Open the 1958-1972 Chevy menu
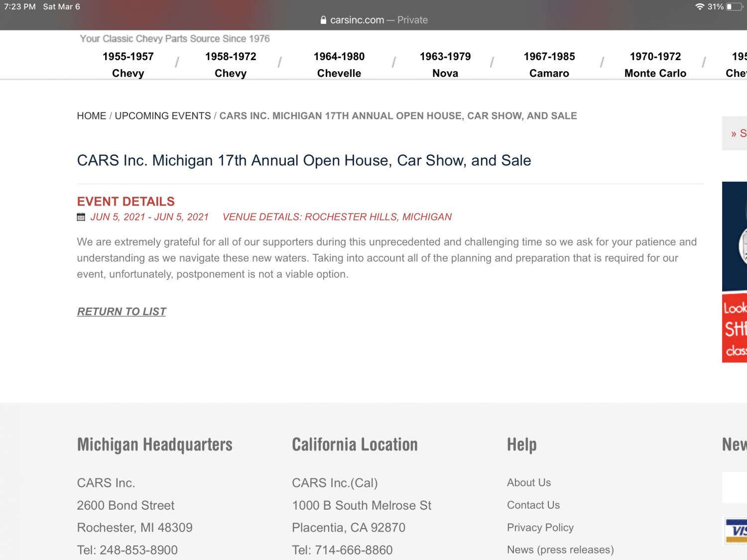 pos(231,65)
